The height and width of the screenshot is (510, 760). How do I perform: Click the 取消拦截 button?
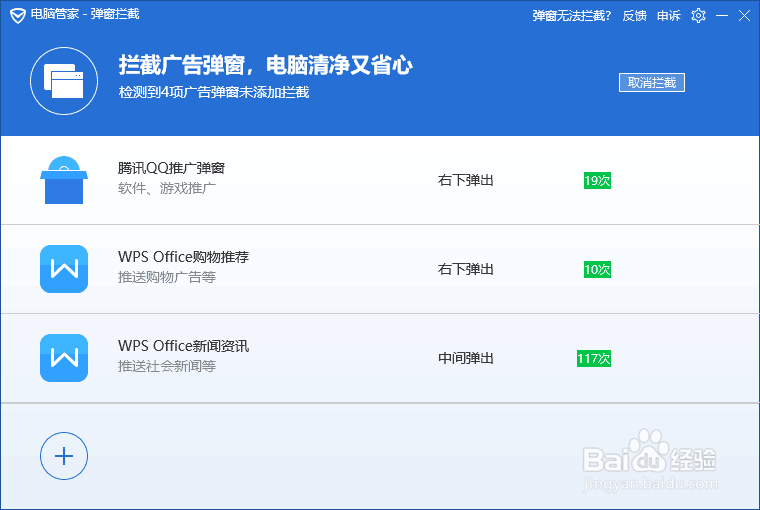[x=651, y=82]
